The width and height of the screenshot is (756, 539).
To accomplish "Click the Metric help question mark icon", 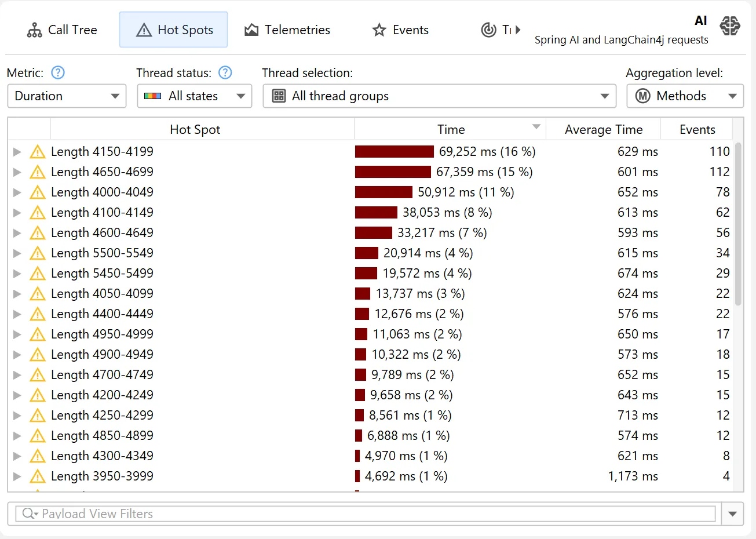I will tap(58, 72).
